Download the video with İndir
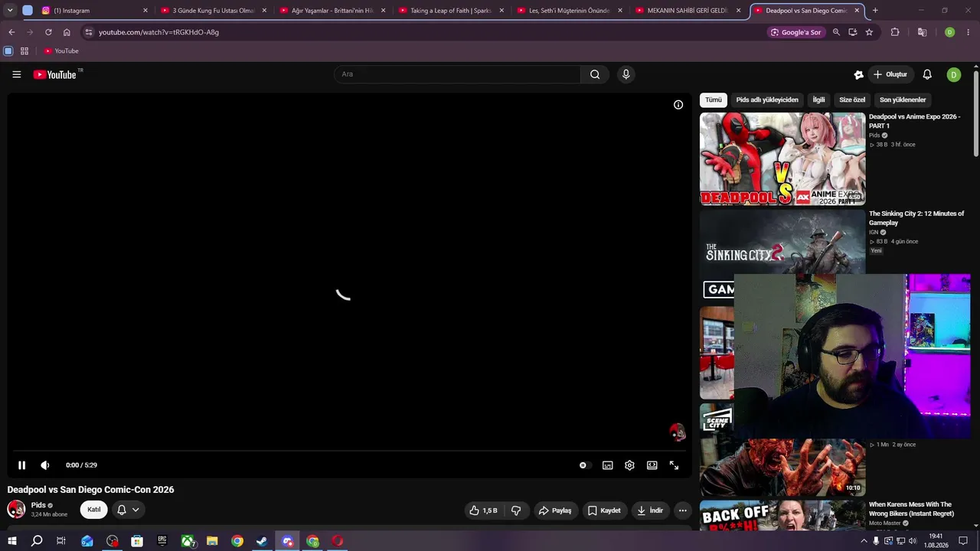This screenshot has width=980, height=551. click(x=650, y=510)
